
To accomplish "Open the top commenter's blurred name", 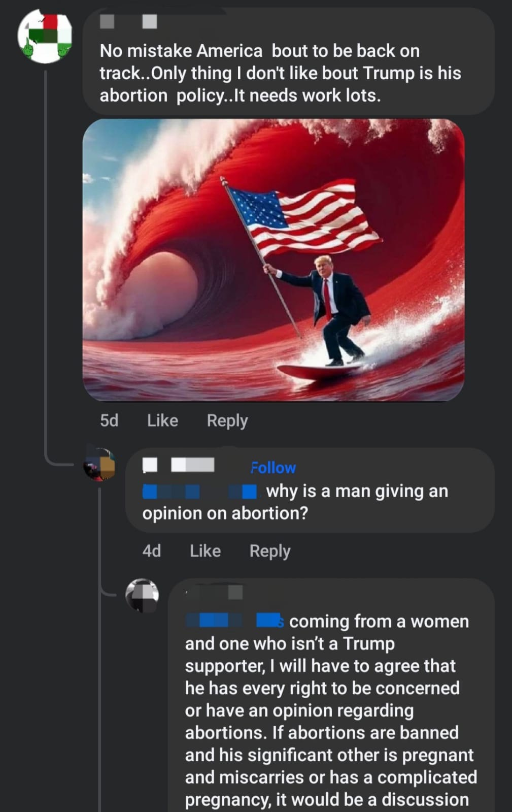I will (128, 21).
